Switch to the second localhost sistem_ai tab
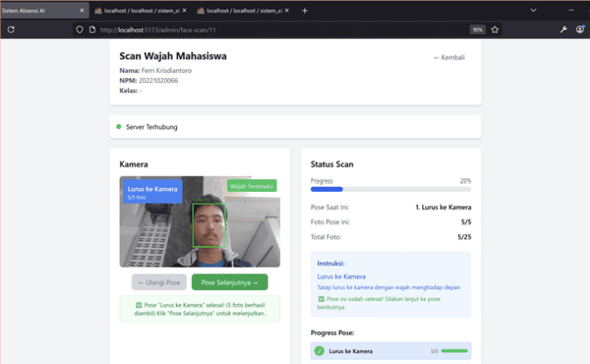Viewport: 590px width, 364px height. coord(140,11)
